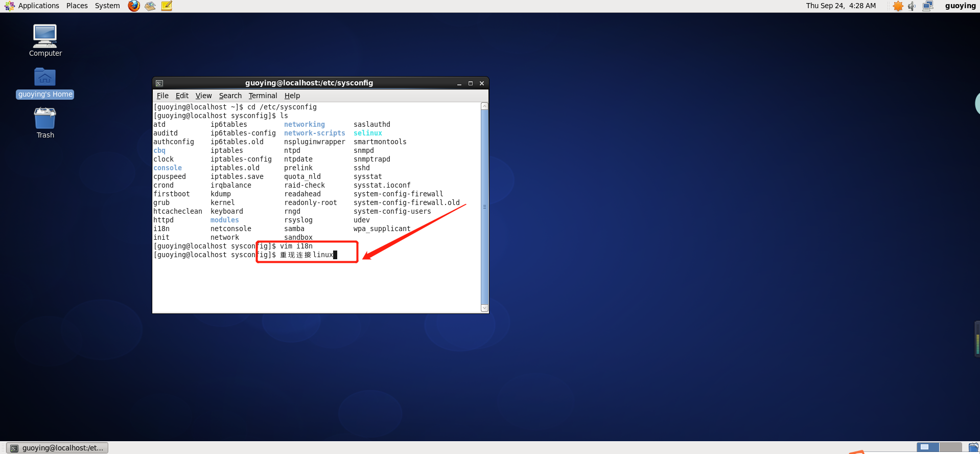Screen dimensions: 980x454
Task: Click the 'system-config-users' file name
Action: (x=392, y=211)
